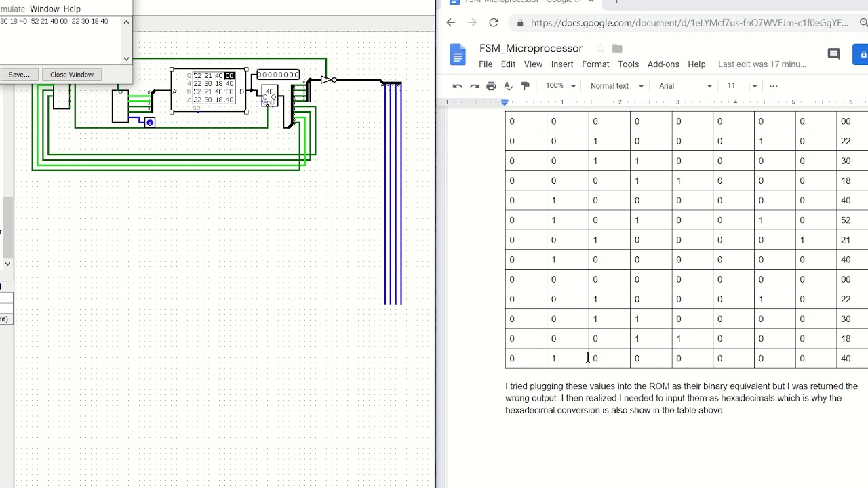The height and width of the screenshot is (488, 868).
Task: Click the browser Forward arrow
Action: (473, 23)
